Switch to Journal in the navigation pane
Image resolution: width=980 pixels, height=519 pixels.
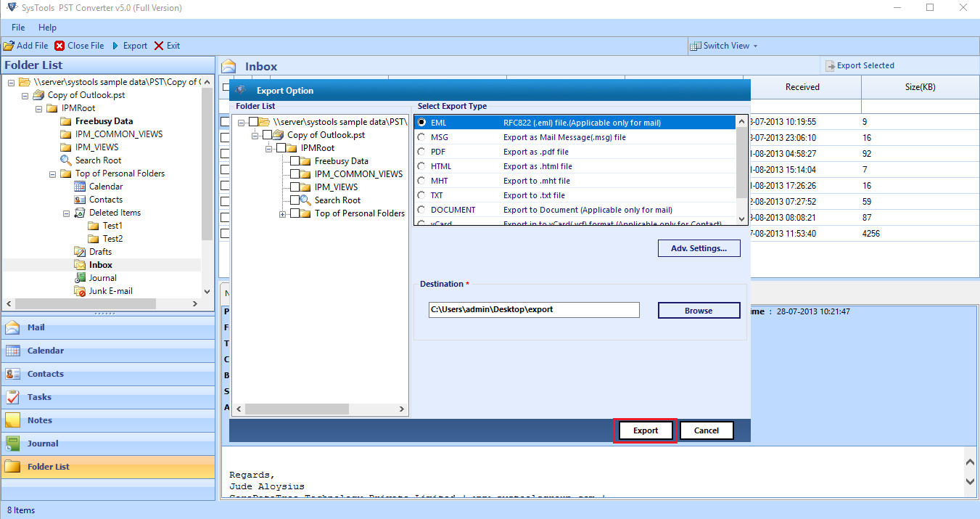108,444
